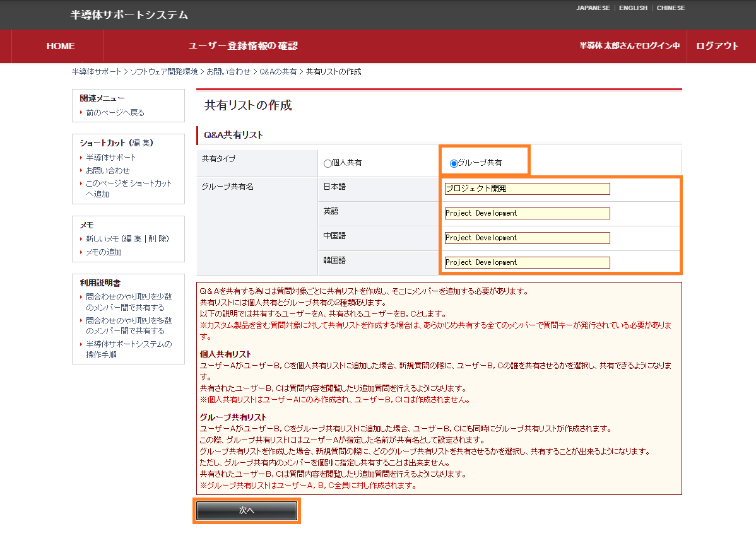Screen dimensions: 756x536
Task: Switch language to ENGLISH
Action: (633, 8)
